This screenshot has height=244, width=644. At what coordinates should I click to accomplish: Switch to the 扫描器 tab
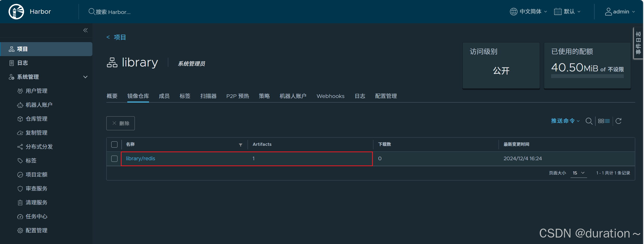[208, 96]
